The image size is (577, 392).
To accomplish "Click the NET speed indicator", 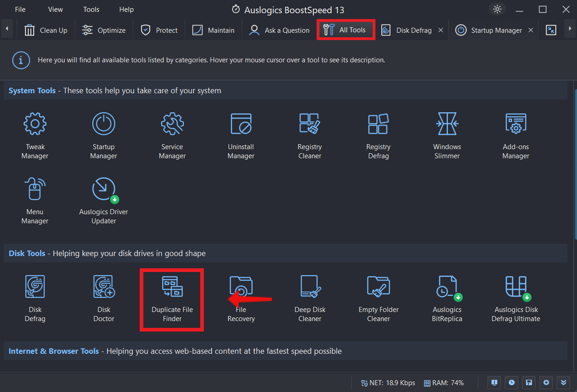I will tap(388, 383).
